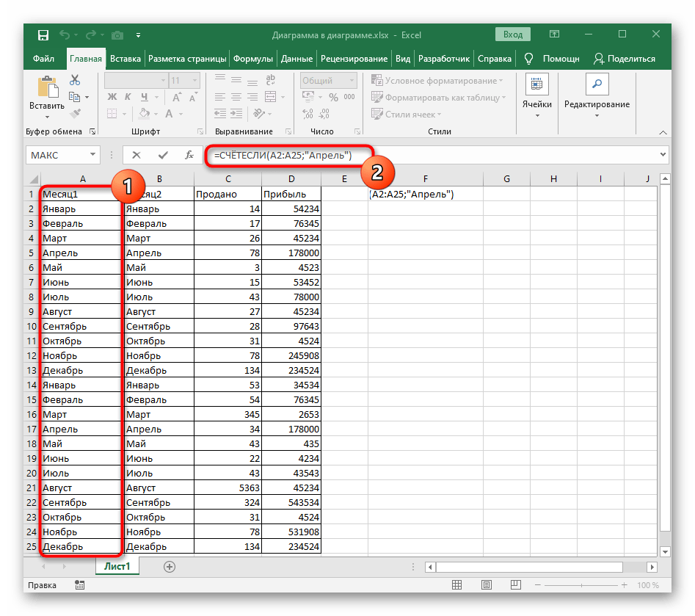Click the Помощн tell-me lightbulb box
Image resolution: width=695 pixels, height=616 pixels.
pos(552,59)
